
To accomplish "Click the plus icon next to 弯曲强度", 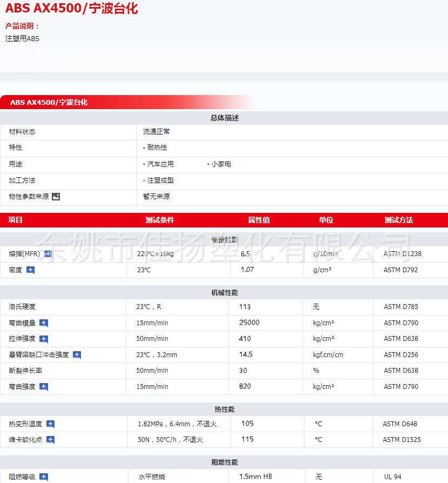I will click(x=44, y=387).
